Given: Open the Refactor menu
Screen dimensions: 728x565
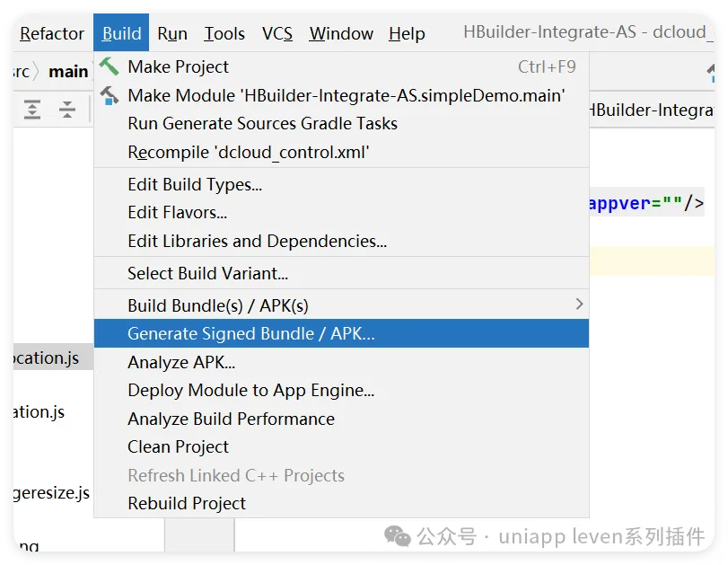Looking at the screenshot, I should pos(51,33).
